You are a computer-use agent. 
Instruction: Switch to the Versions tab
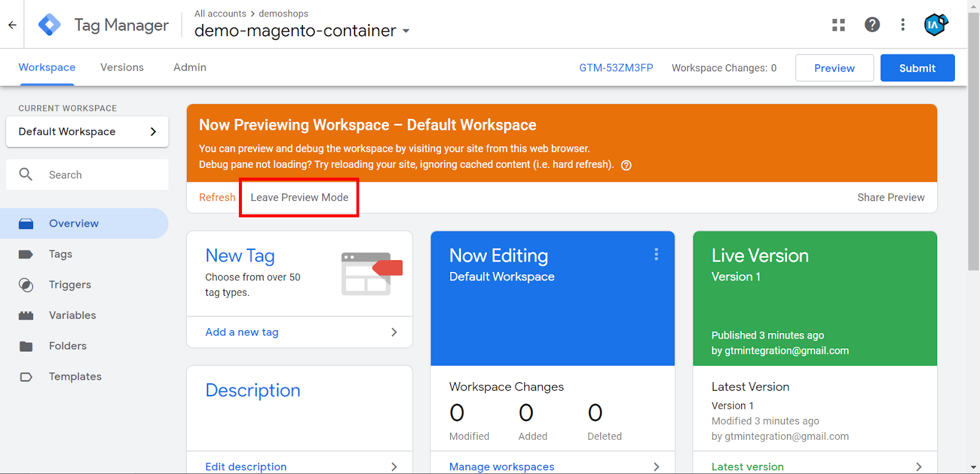122,67
